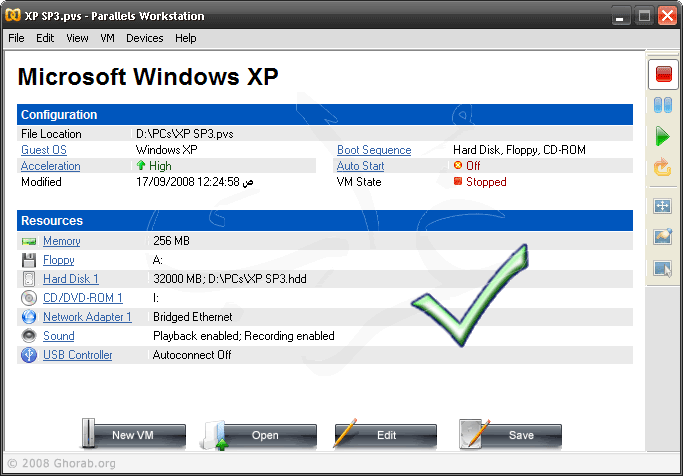Start the virtual machine with green play icon

pos(663,136)
